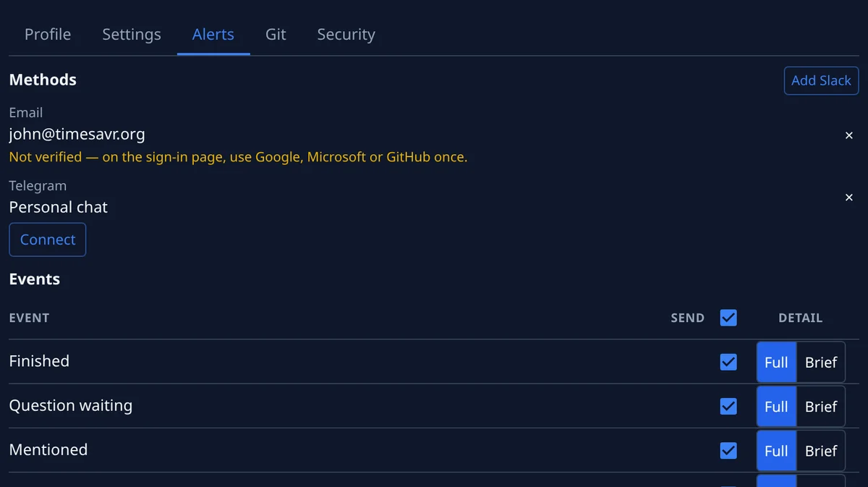Viewport: 868px width, 487px height.
Task: Click the Events section heading
Action: click(x=34, y=279)
